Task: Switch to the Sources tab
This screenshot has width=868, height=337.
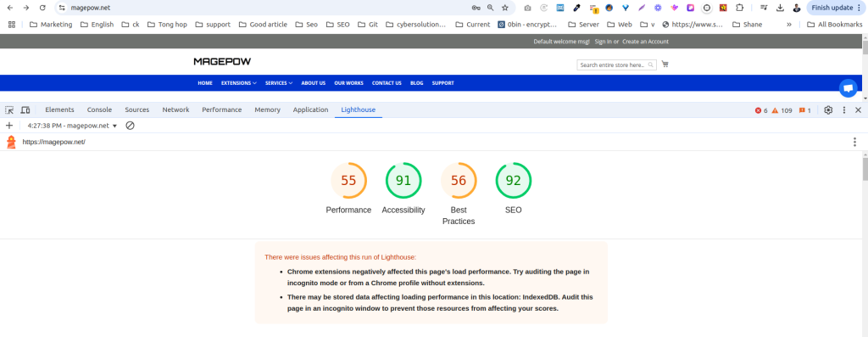Action: click(x=136, y=110)
